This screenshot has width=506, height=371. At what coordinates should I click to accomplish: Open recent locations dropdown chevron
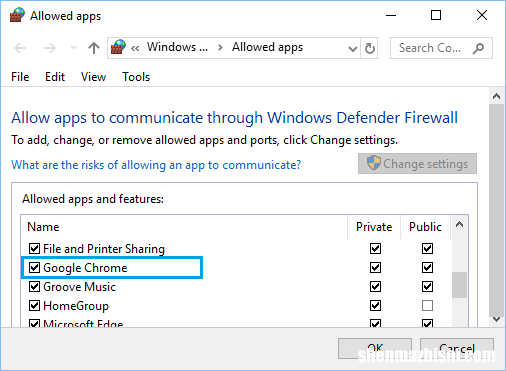[73, 48]
